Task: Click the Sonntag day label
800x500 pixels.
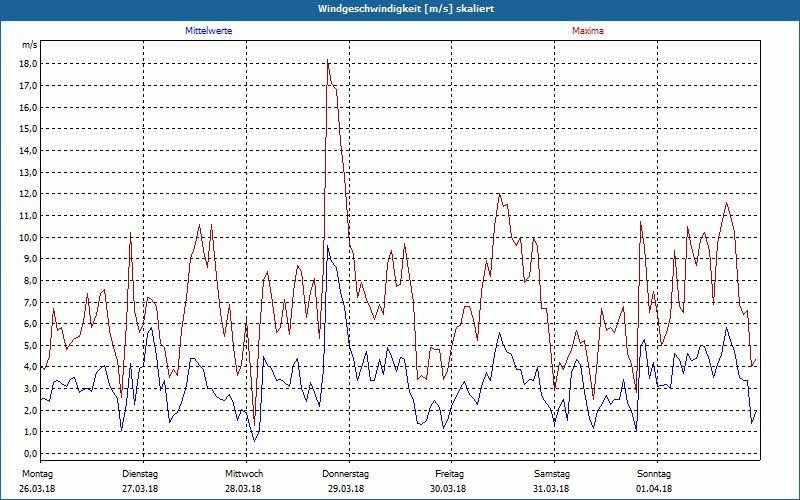Action: [654, 474]
